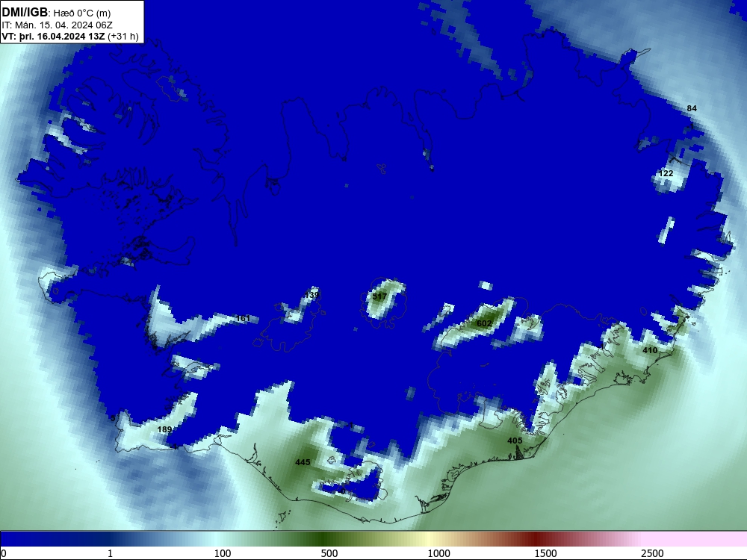
Task: Click the 100 tick label on the legend
Action: (223, 553)
